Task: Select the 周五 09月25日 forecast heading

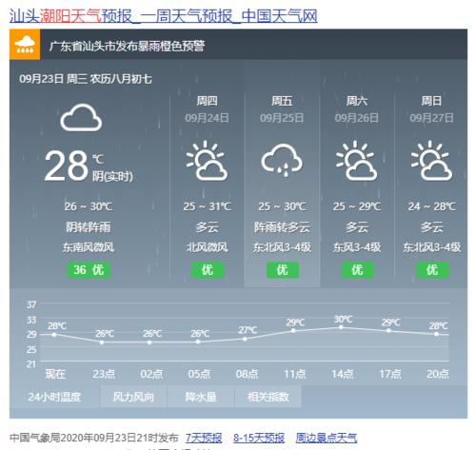Action: click(282, 109)
